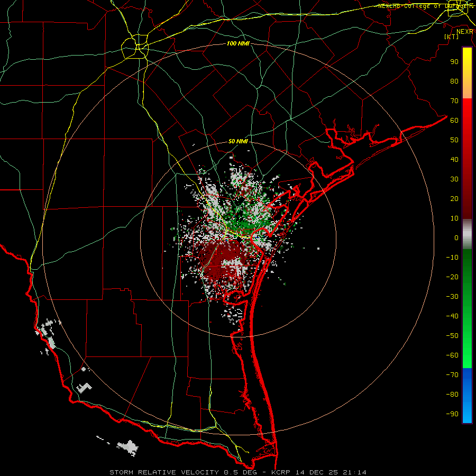Click the 10 value on velocity scale

point(454,218)
